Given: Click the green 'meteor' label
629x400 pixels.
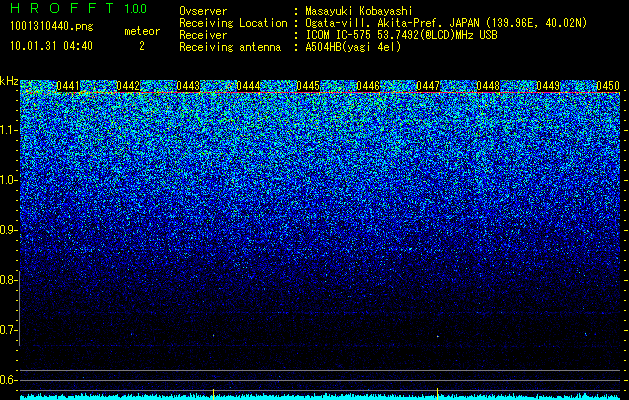Looking at the screenshot, I should click(x=142, y=31).
